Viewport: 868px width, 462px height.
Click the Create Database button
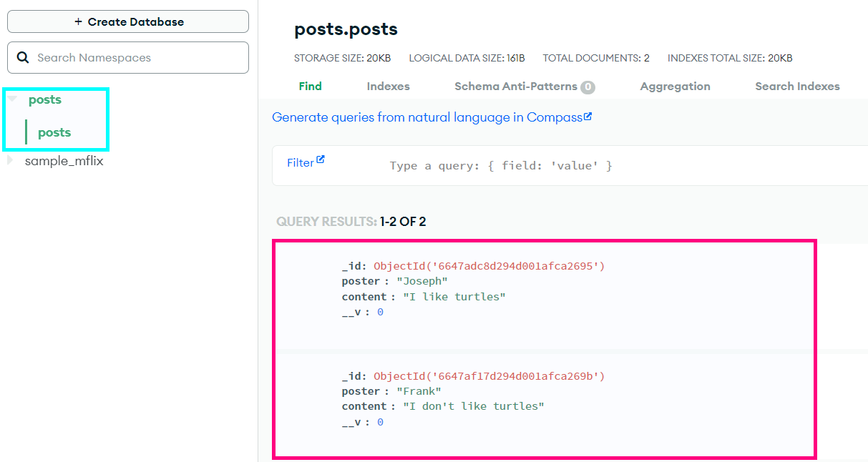pos(128,21)
